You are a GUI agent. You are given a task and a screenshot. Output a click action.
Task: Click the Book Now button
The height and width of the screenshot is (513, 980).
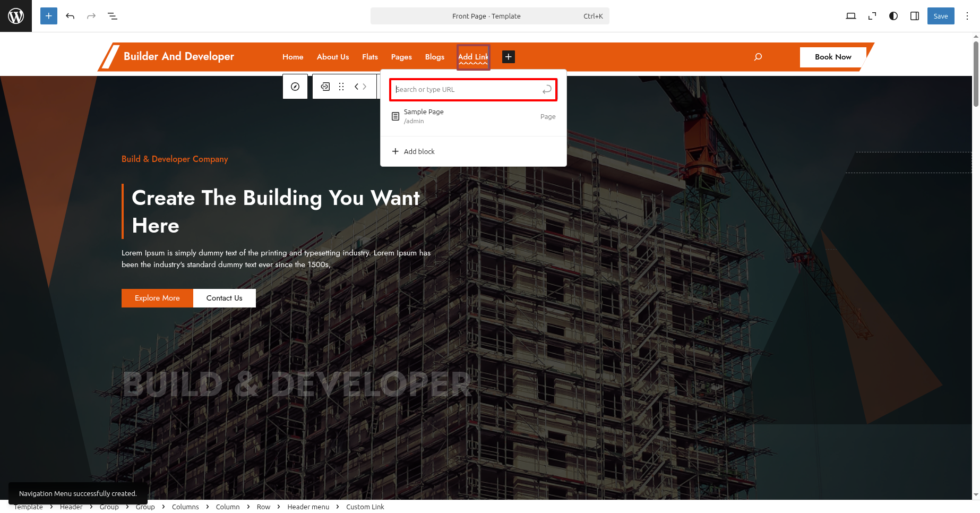[832, 57]
